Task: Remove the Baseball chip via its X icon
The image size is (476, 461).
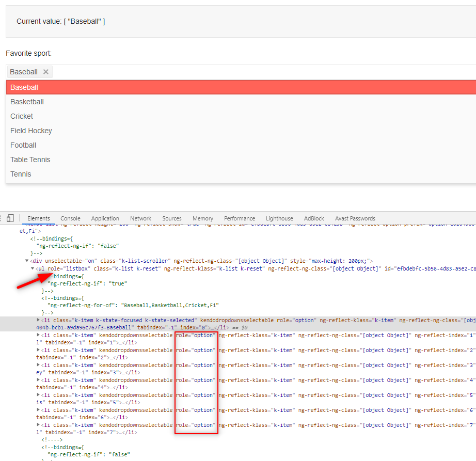Action: [45, 72]
